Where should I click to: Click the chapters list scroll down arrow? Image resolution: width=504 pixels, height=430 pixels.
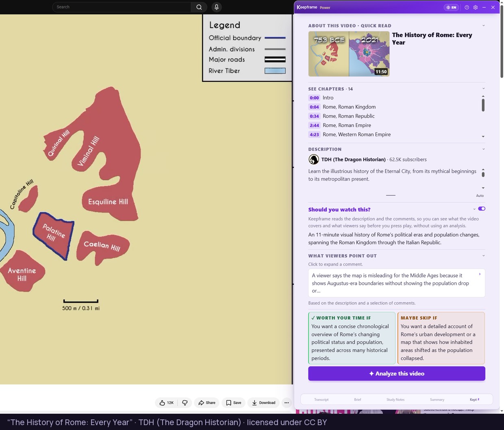point(483,137)
